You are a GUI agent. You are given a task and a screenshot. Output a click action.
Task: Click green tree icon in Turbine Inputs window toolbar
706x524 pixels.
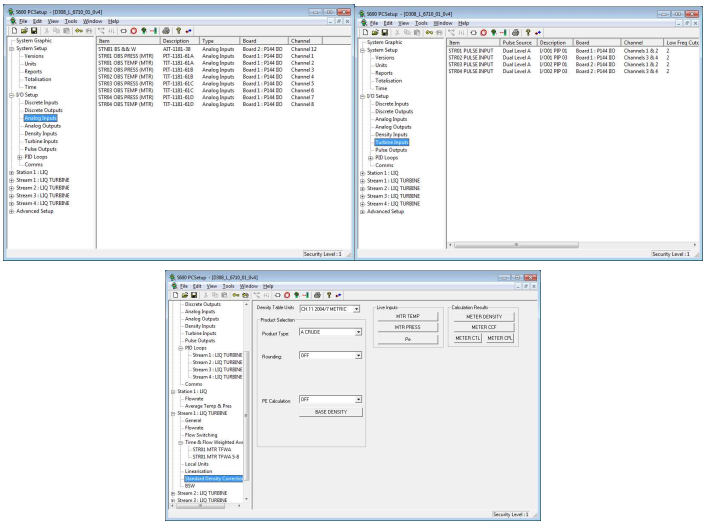pos(493,32)
